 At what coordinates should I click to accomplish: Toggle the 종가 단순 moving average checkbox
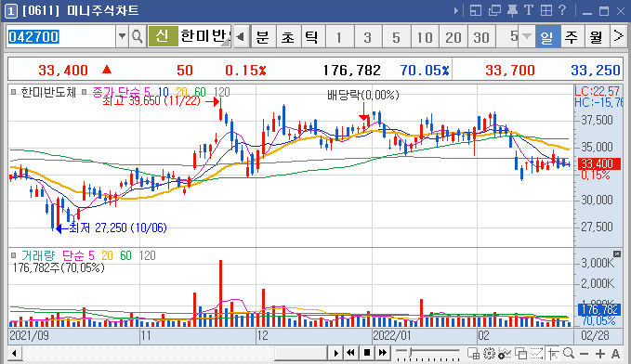tap(85, 92)
